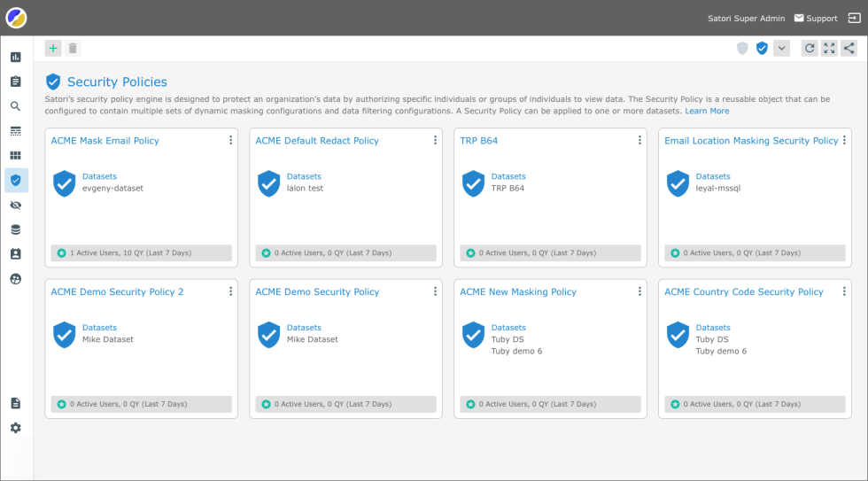This screenshot has height=481, width=868.
Task: Click '1 Active Users, 10 QY' status bar
Action: point(141,253)
